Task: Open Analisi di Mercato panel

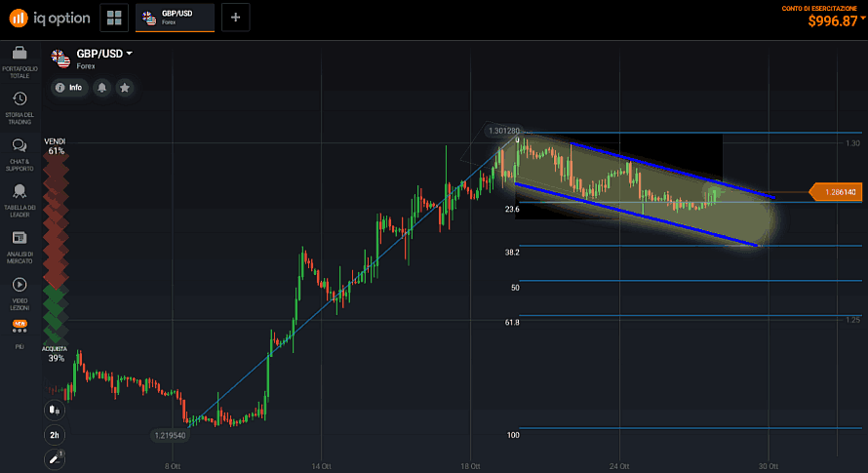Action: click(x=20, y=244)
